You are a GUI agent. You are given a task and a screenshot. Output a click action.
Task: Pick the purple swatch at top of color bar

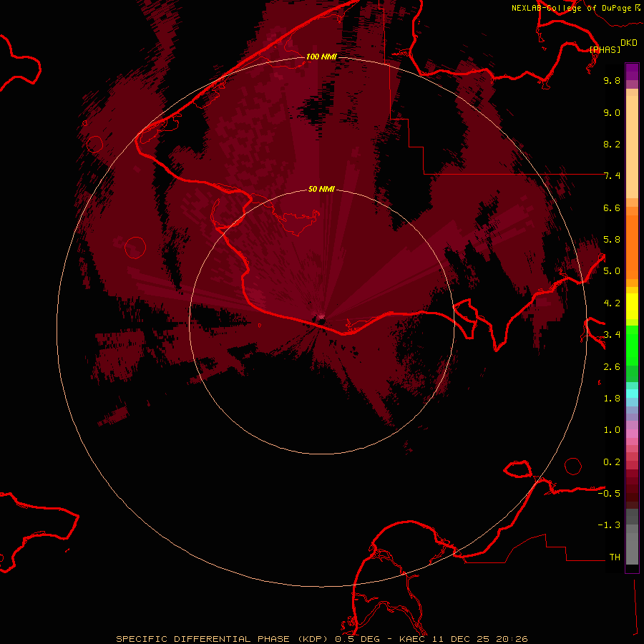coord(632,72)
